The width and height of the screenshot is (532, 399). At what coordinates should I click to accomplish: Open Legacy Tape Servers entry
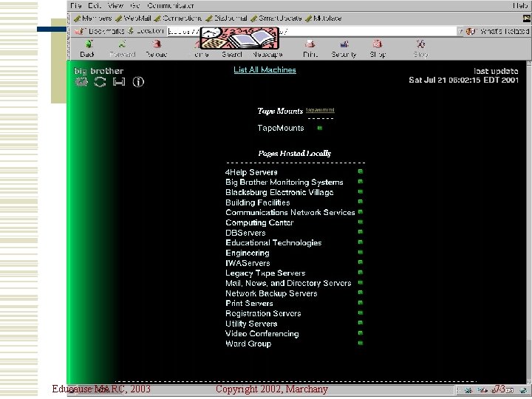265,273
